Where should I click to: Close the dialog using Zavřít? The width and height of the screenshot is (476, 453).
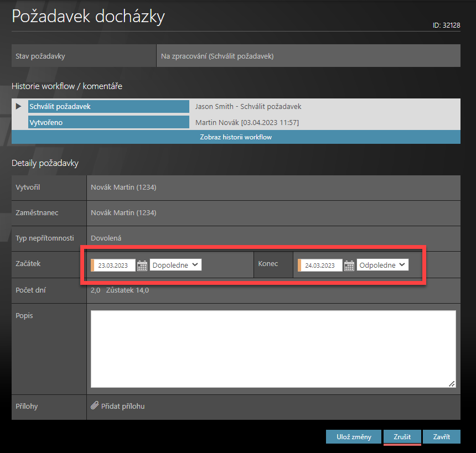point(442,437)
